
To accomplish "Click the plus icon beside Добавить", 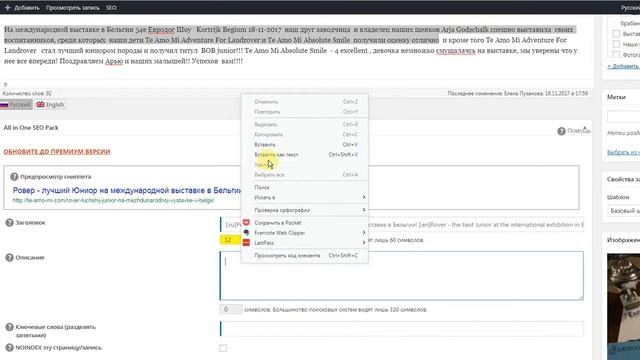I will 7,7.
